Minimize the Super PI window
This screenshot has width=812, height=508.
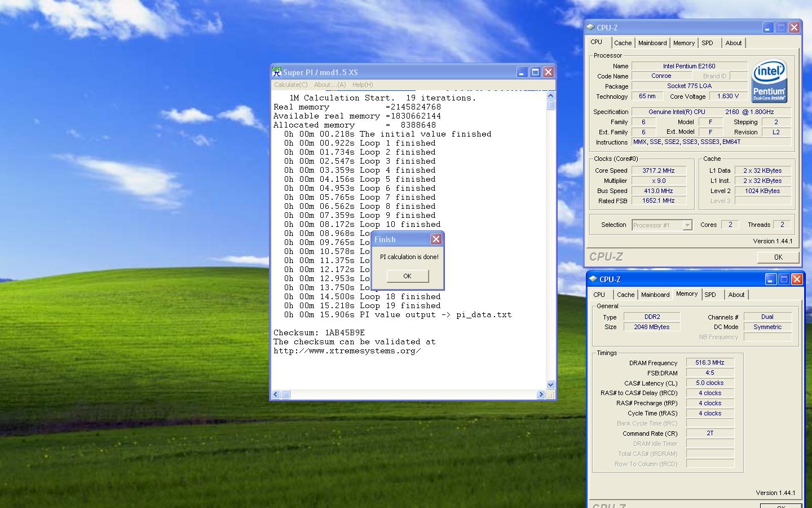(x=522, y=72)
